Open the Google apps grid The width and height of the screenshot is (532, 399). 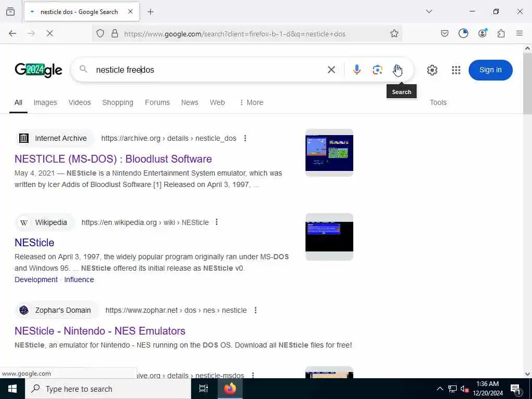point(456,70)
